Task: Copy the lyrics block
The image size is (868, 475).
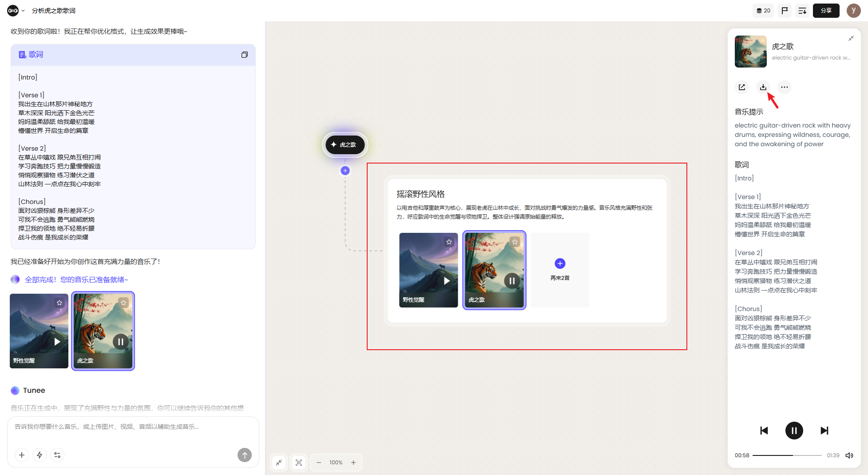Action: point(244,55)
